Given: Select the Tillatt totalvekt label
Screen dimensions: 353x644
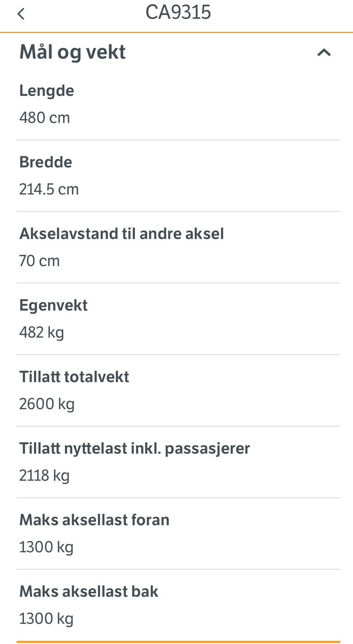Looking at the screenshot, I should 75,377.
